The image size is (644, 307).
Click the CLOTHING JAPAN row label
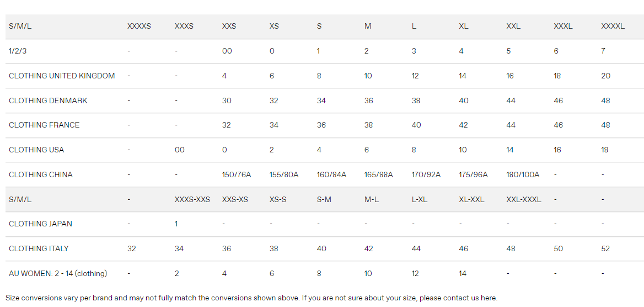click(40, 224)
